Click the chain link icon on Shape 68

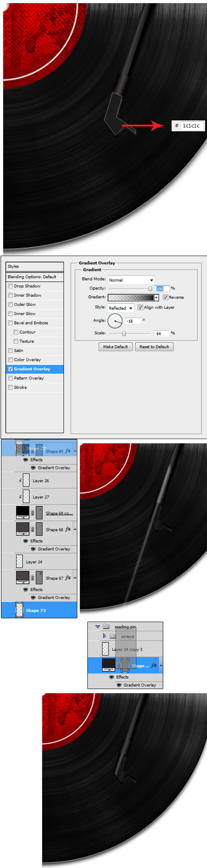click(x=32, y=530)
